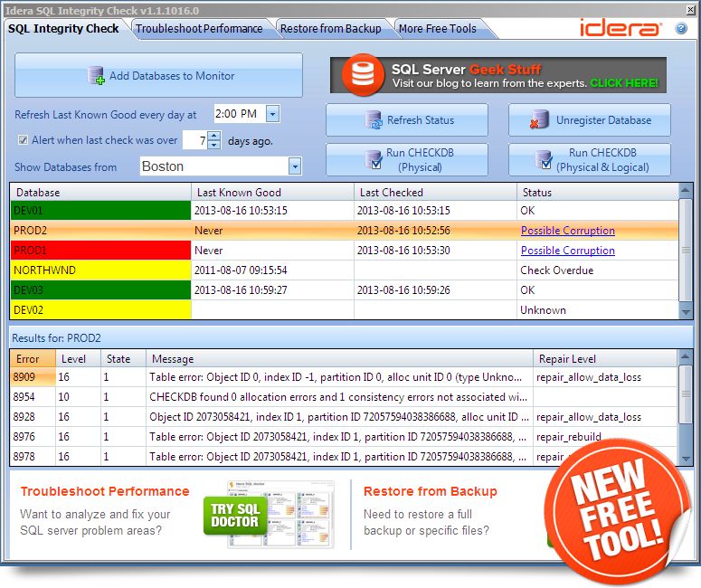Click the TRY SQL DOCTOR button
The image size is (701, 588).
tap(234, 515)
